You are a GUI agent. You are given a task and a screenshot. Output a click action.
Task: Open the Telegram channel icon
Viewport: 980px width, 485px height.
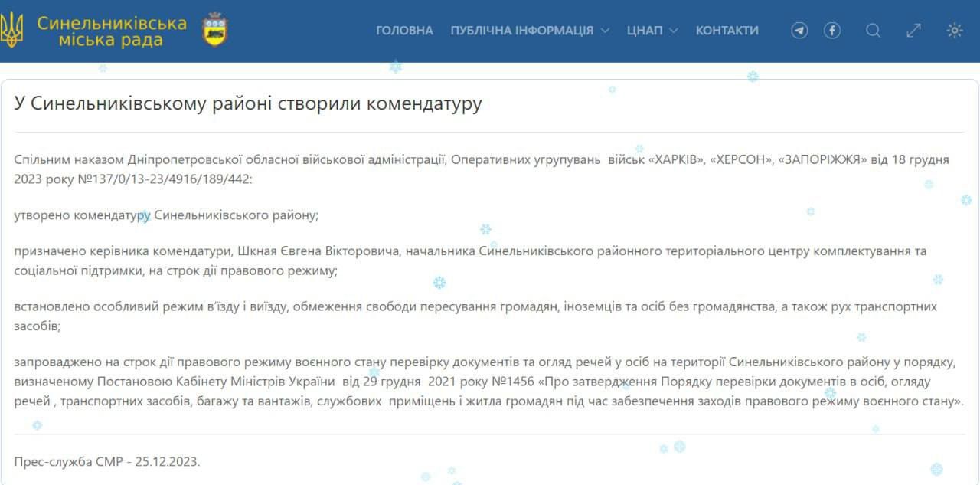799,31
